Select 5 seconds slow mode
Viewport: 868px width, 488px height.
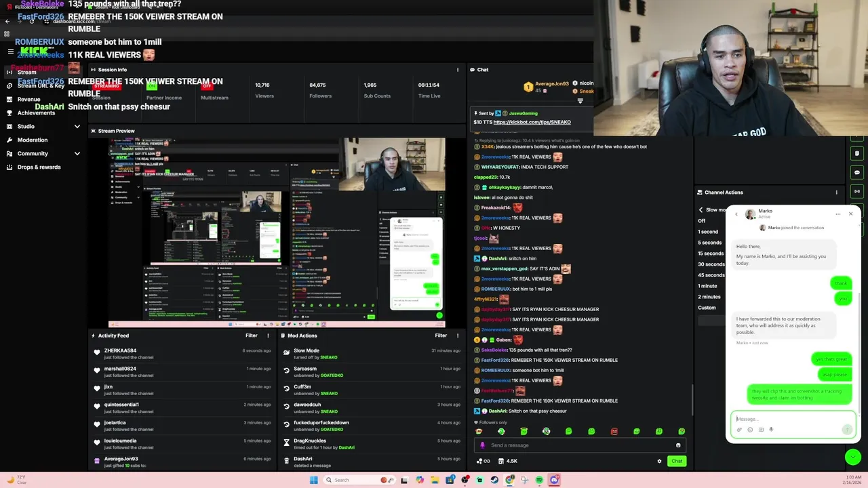pyautogui.click(x=710, y=243)
